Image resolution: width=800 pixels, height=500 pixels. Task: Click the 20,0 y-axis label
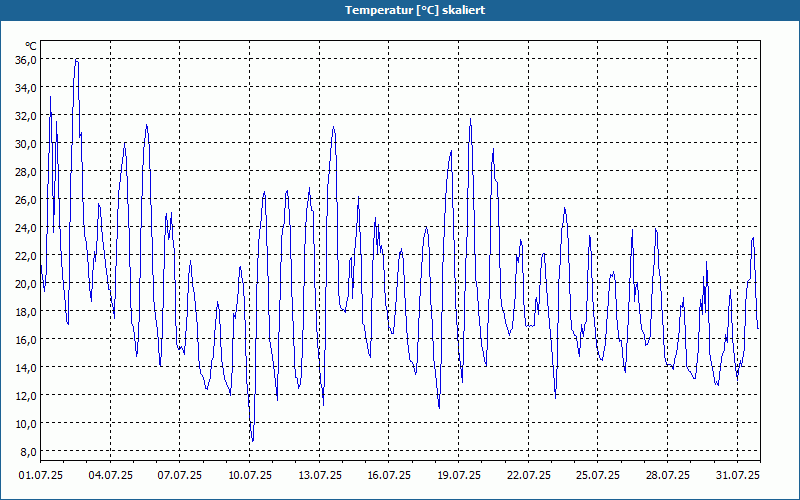tap(27, 284)
